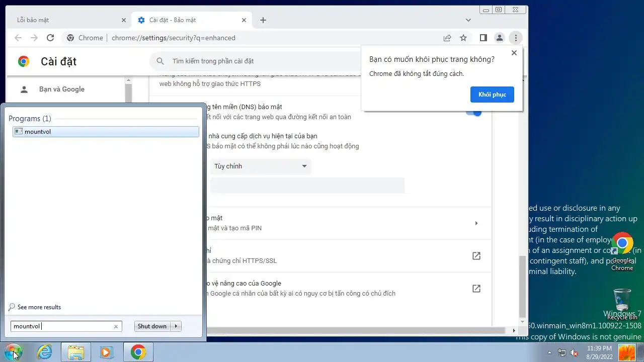The height and width of the screenshot is (362, 644).
Task: Click 'See more results' link
Action: click(x=39, y=307)
